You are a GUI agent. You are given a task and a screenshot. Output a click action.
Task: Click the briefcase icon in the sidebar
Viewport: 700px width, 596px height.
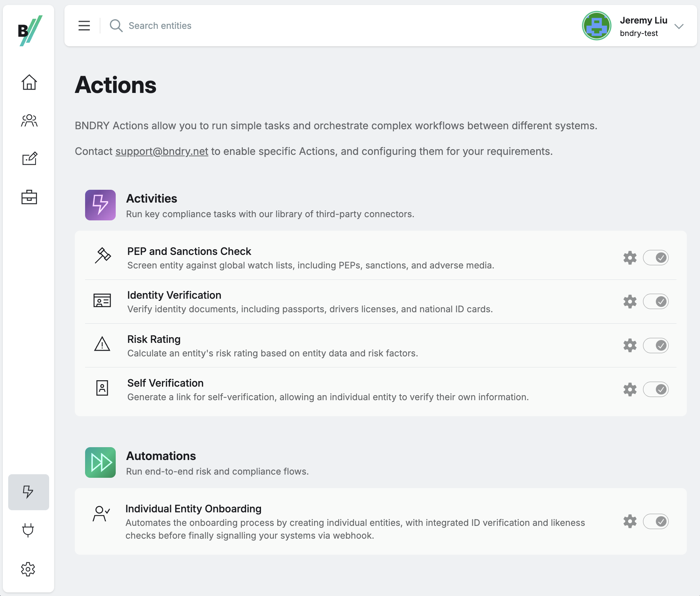click(28, 197)
